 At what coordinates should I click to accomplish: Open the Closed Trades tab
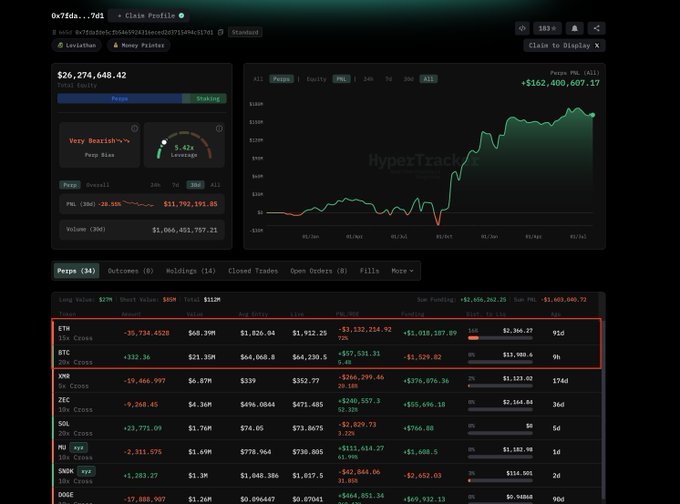pyautogui.click(x=253, y=271)
